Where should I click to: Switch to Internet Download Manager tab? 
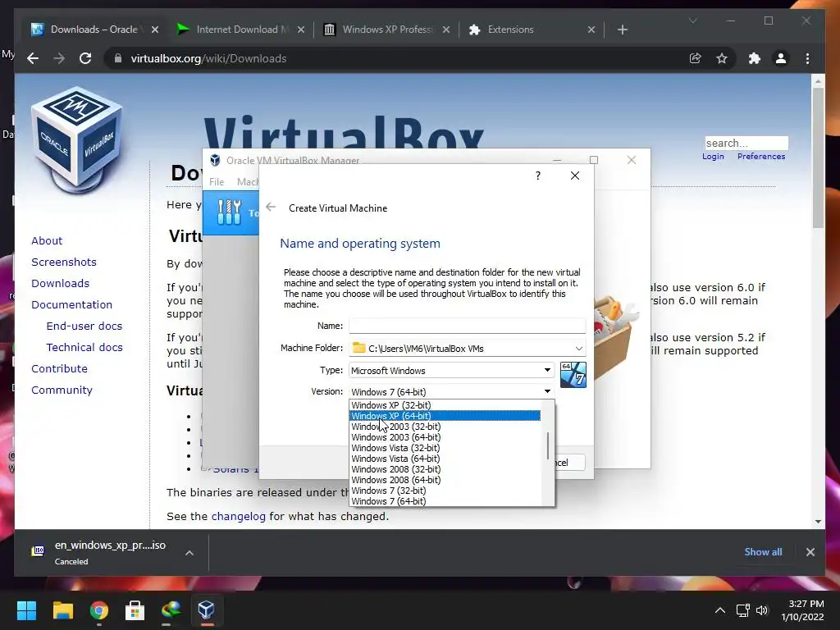pyautogui.click(x=242, y=30)
